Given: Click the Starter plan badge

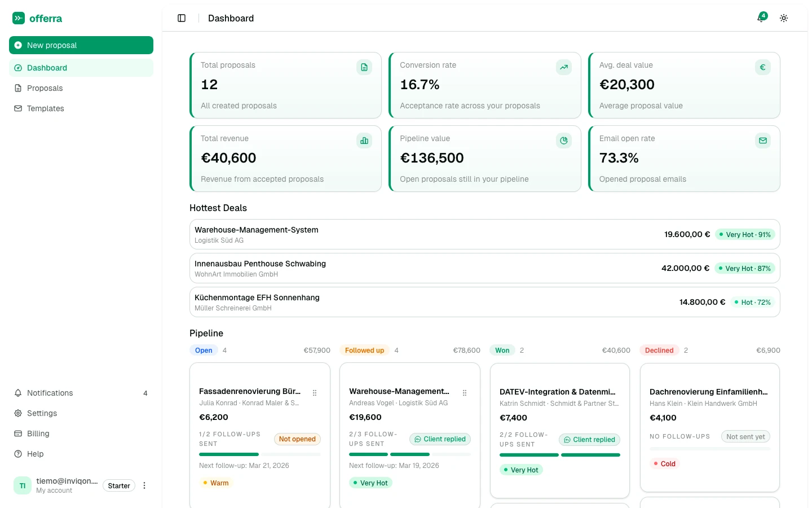Looking at the screenshot, I should tap(118, 485).
